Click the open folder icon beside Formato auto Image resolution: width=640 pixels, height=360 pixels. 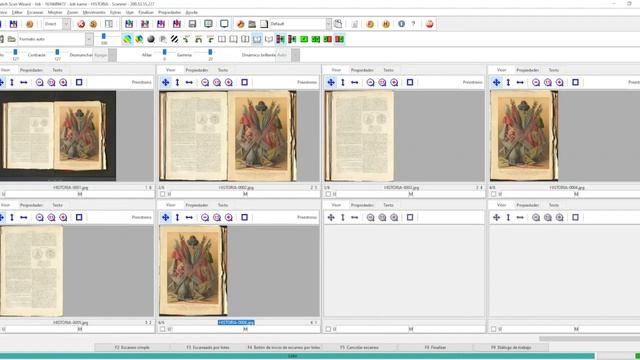click(11, 39)
